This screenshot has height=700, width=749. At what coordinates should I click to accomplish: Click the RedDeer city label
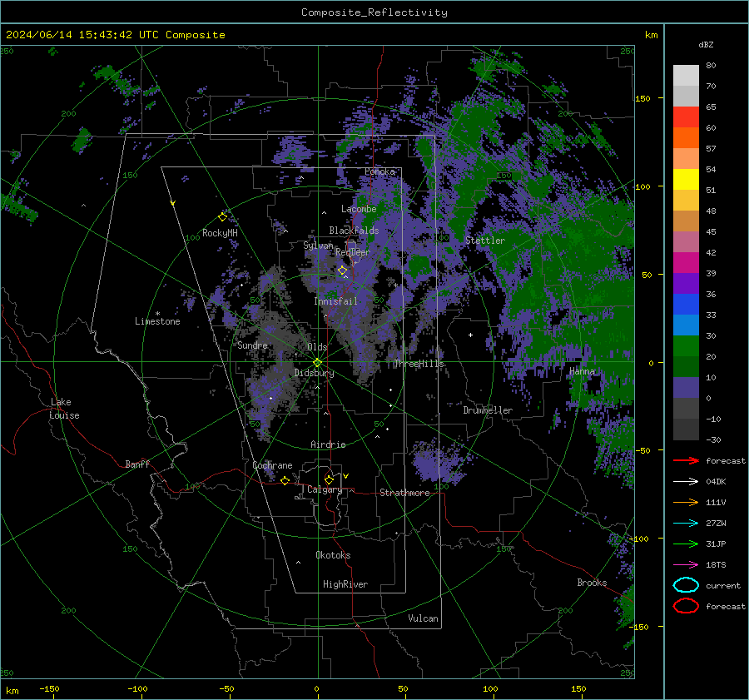click(x=353, y=252)
